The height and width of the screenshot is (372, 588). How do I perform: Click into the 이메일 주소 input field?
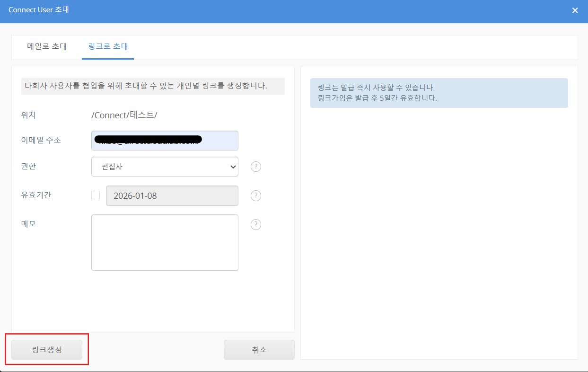[x=165, y=141]
